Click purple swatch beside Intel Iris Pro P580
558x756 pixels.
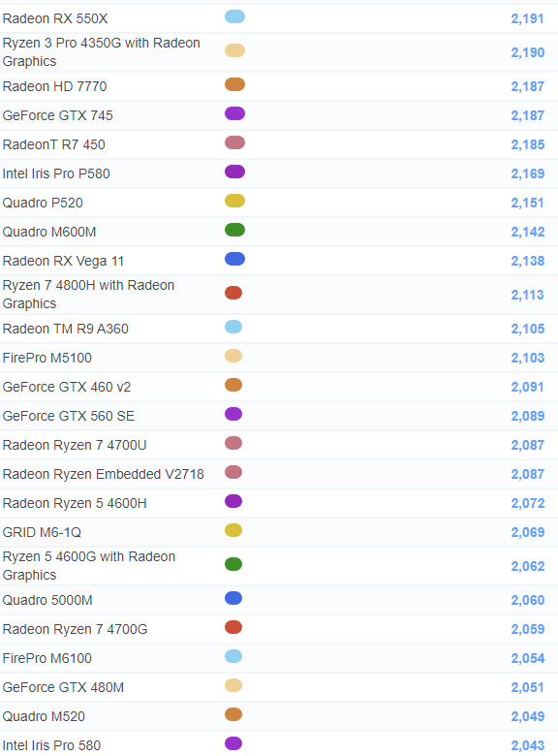coord(234,172)
